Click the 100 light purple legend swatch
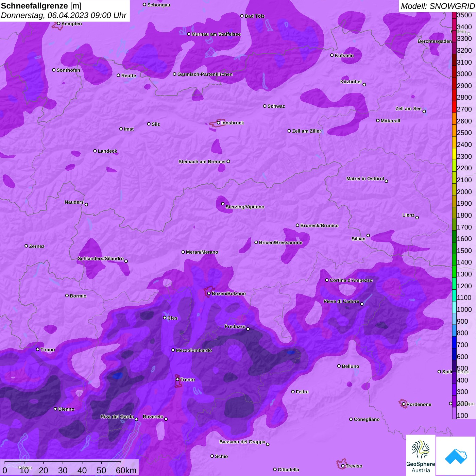 tap(454, 414)
